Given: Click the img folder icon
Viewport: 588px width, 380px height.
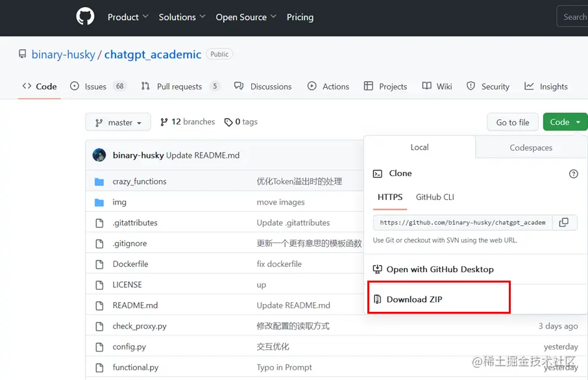Looking at the screenshot, I should (99, 203).
